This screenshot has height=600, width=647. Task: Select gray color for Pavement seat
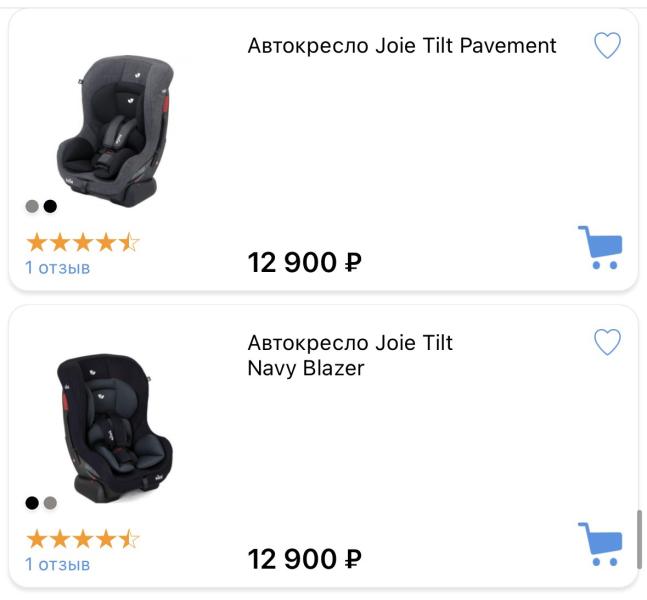point(32,206)
